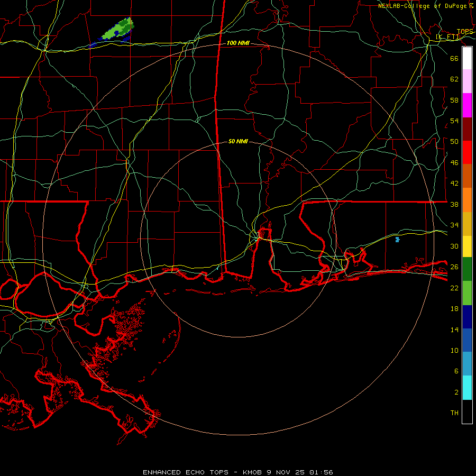Click the "38" scale value
Image resolution: width=476 pixels, height=476 pixels.
click(454, 204)
